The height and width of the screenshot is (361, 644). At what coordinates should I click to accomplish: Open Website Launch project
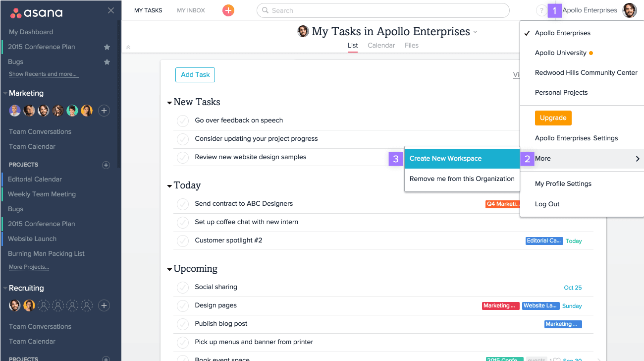point(32,239)
